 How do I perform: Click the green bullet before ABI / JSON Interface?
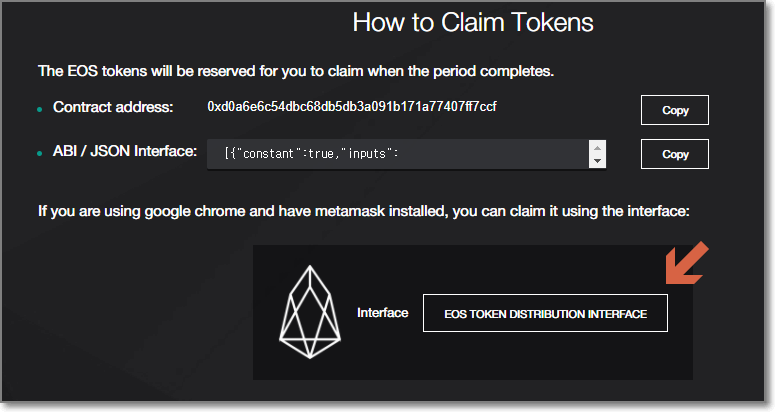(x=40, y=154)
